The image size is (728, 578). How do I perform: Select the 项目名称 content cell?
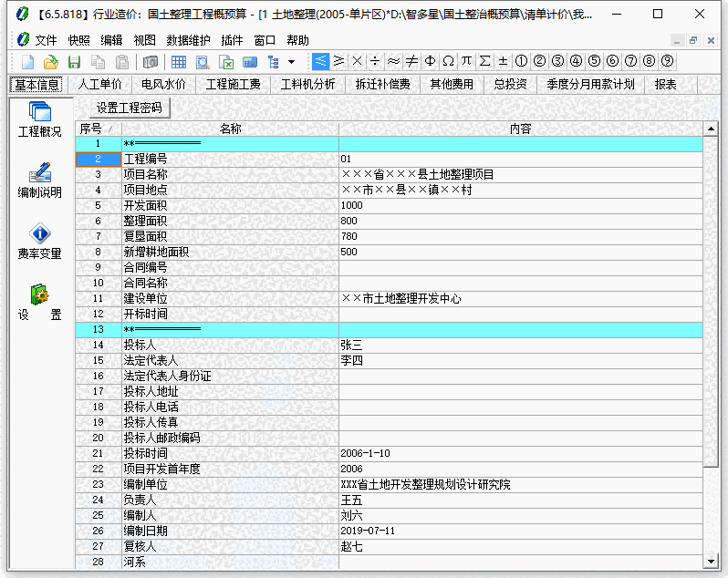pyautogui.click(x=520, y=174)
